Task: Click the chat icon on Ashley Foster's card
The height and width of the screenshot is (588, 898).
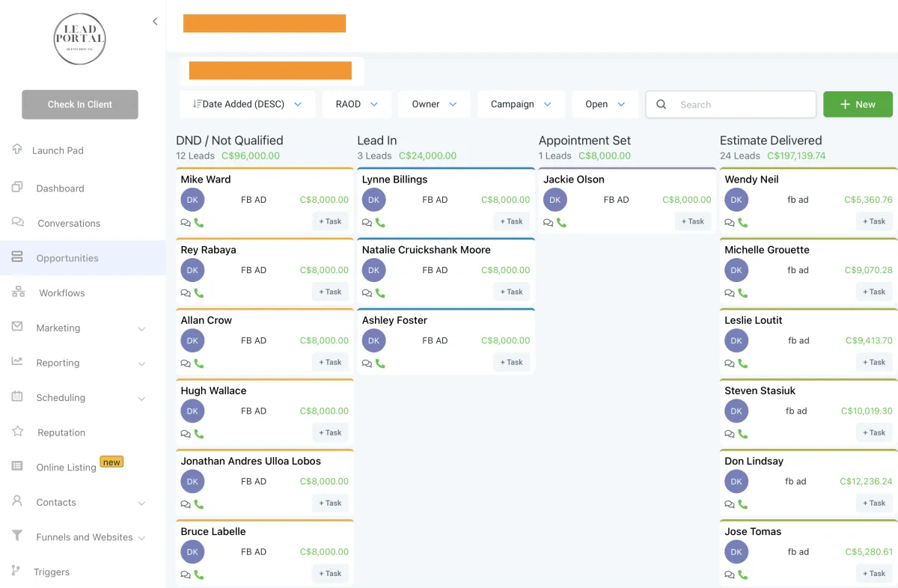Action: point(367,364)
